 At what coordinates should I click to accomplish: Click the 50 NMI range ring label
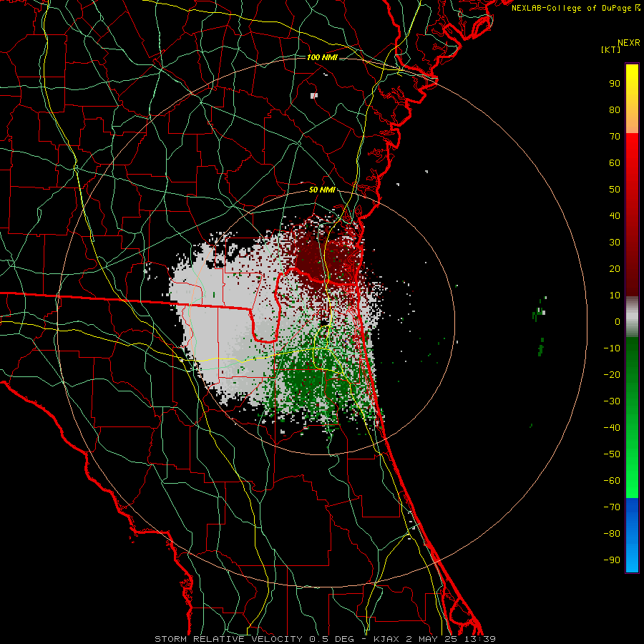coord(321,190)
